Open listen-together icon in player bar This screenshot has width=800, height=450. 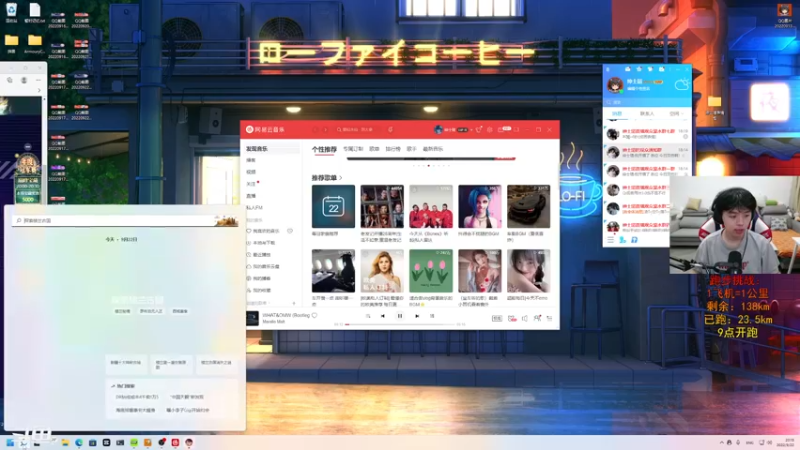coord(537,318)
